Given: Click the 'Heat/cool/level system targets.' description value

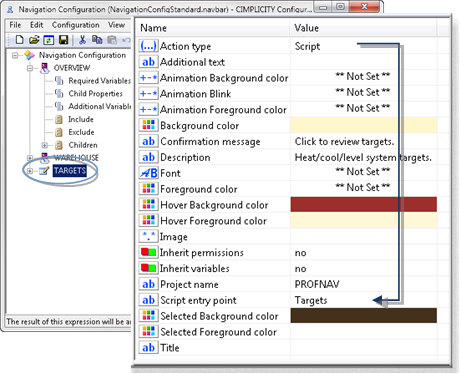Looking at the screenshot, I should click(363, 157).
